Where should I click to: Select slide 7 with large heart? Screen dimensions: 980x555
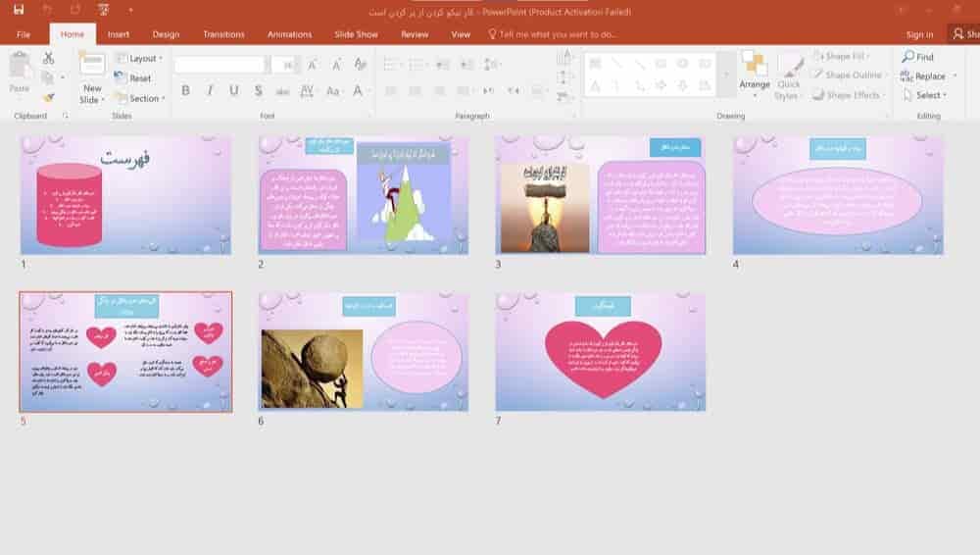point(601,352)
